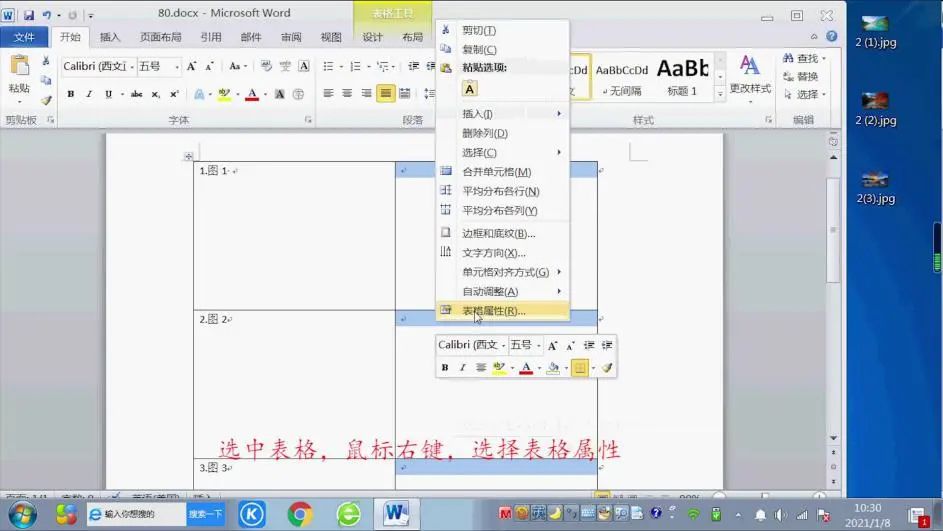943x531 pixels.
Task: Open mini toolbar font name dropdown
Action: [503, 345]
